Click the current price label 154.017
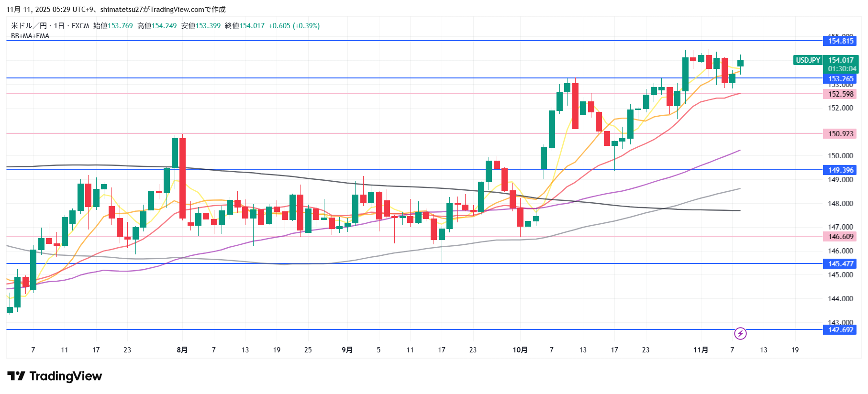This screenshot has width=868, height=394. [x=841, y=60]
